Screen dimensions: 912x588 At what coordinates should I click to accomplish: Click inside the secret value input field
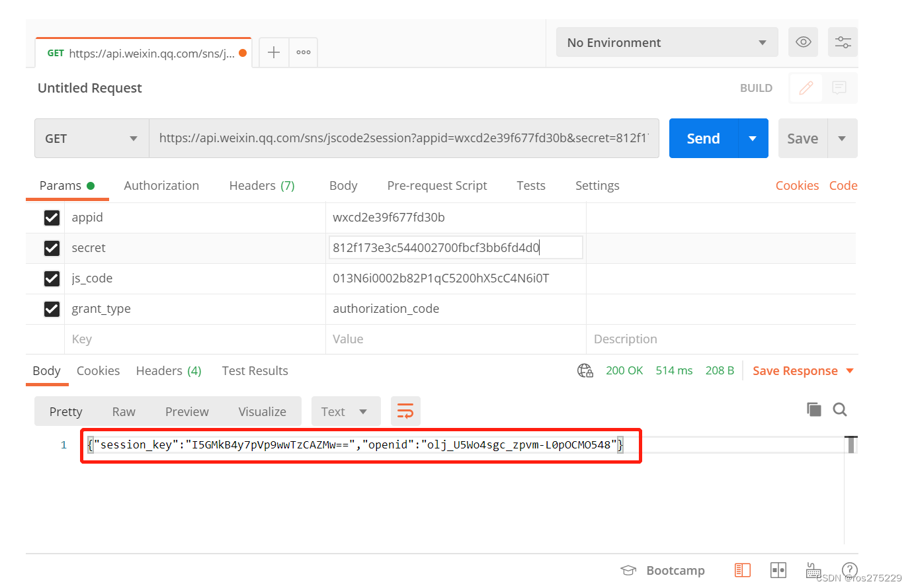coord(456,247)
